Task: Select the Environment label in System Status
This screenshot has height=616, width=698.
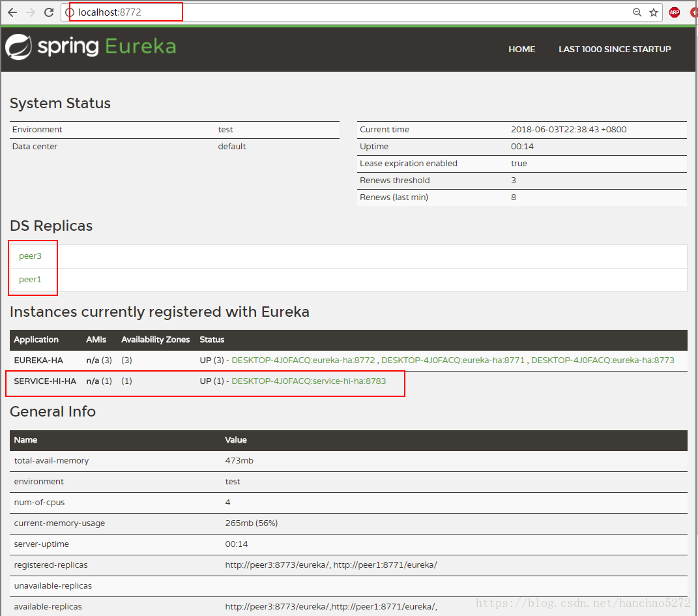Action: click(x=37, y=130)
